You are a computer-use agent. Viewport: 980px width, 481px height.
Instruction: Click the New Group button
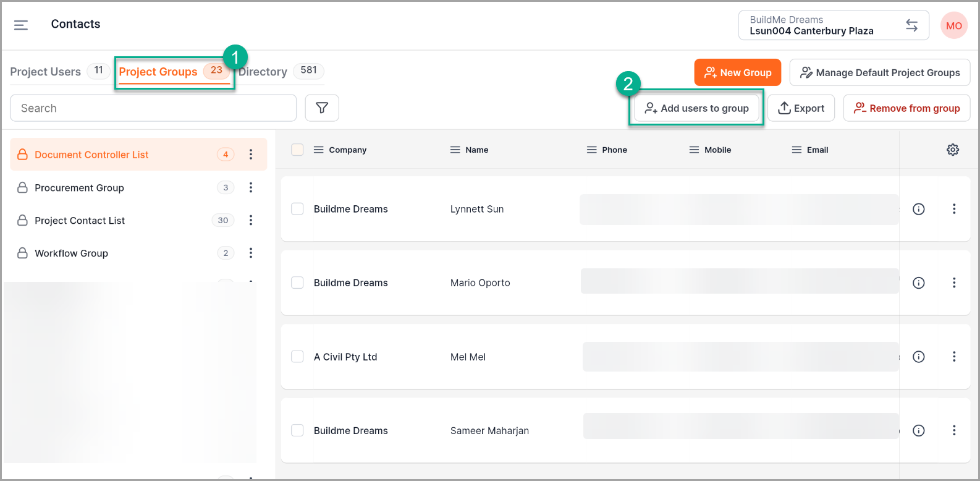(737, 72)
